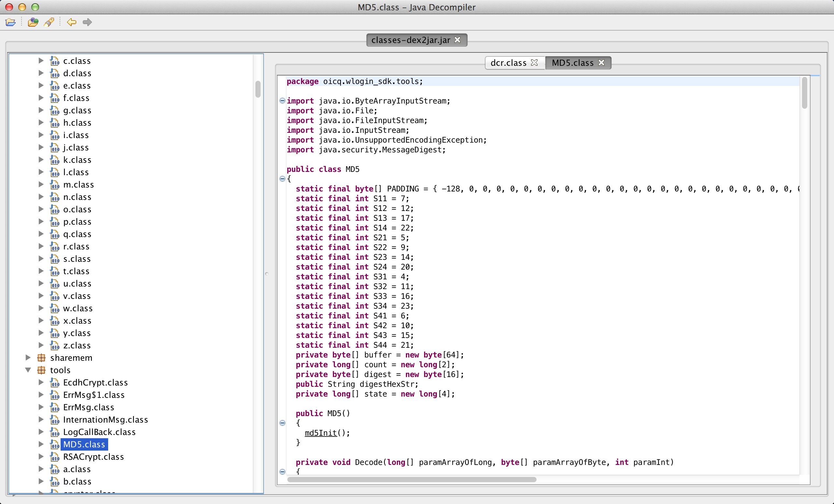This screenshot has width=834, height=504.
Task: Collapse the MD5 constructor fold marker
Action: (x=282, y=423)
